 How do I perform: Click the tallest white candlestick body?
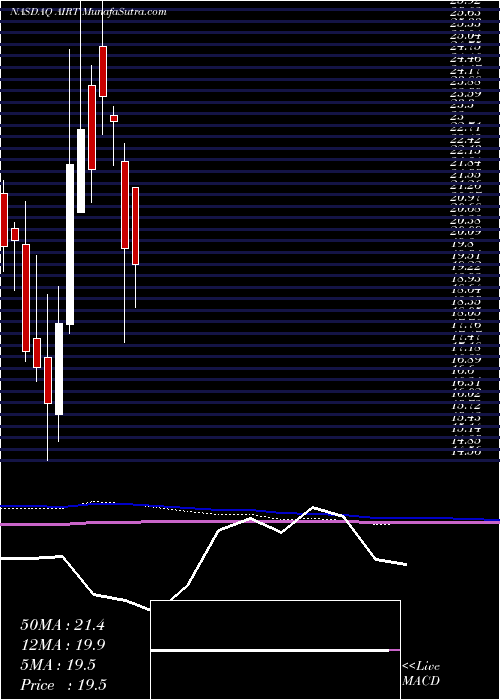[70, 244]
